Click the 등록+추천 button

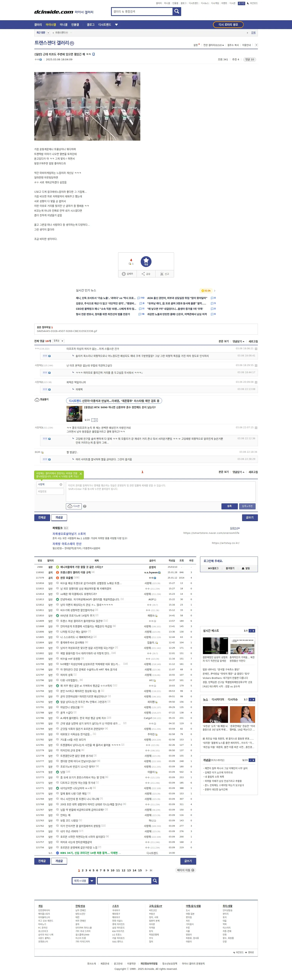pos(247,506)
